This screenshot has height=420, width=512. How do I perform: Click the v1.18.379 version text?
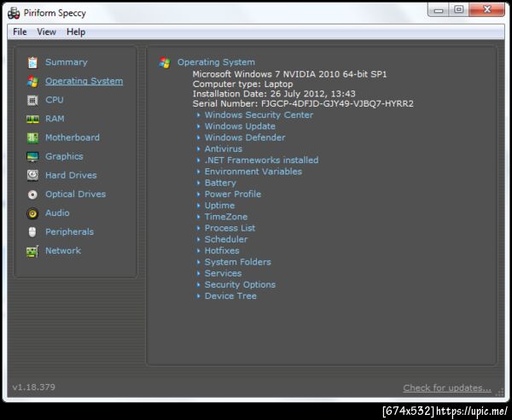(33, 388)
